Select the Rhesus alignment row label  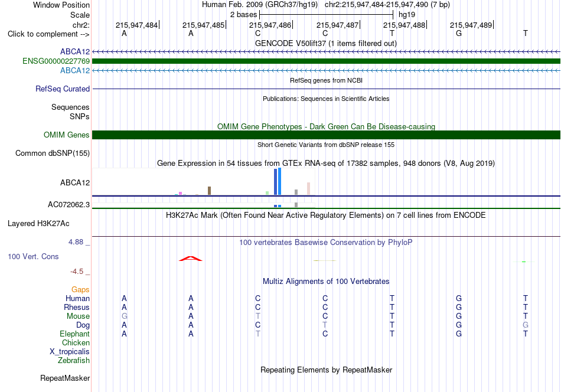tap(77, 307)
